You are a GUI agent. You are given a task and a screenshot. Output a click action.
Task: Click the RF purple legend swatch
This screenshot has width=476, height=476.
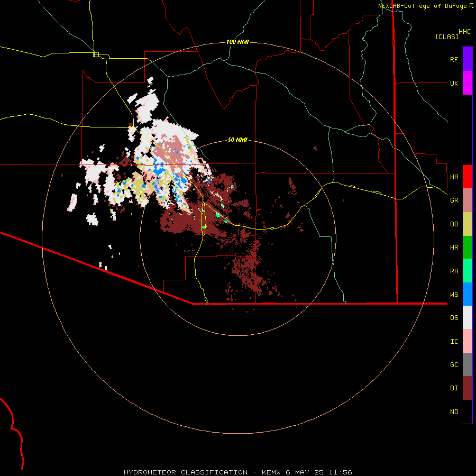[467, 59]
